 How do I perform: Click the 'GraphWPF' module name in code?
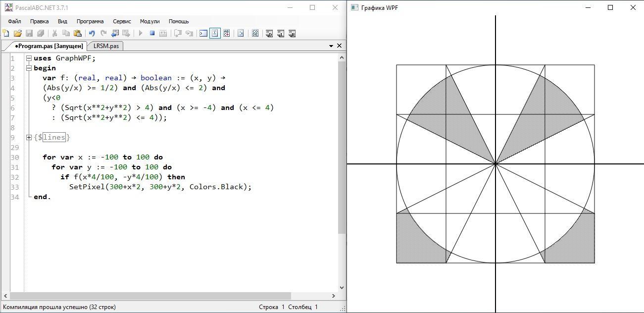[73, 58]
